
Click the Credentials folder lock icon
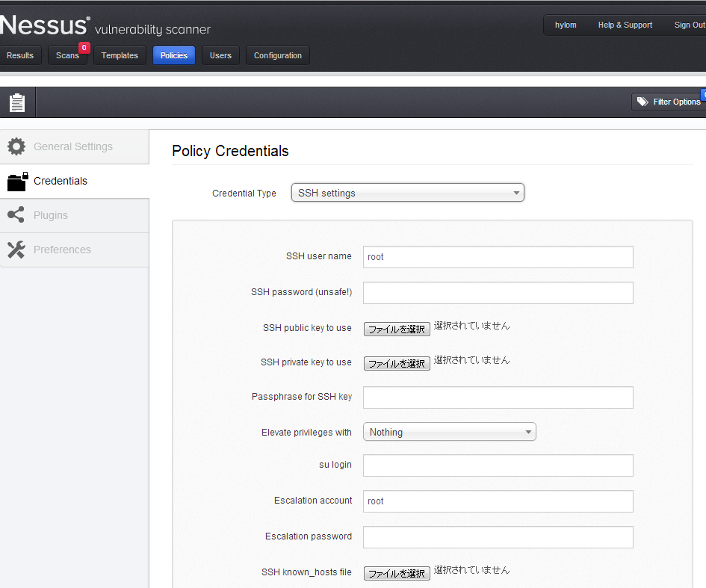click(18, 182)
